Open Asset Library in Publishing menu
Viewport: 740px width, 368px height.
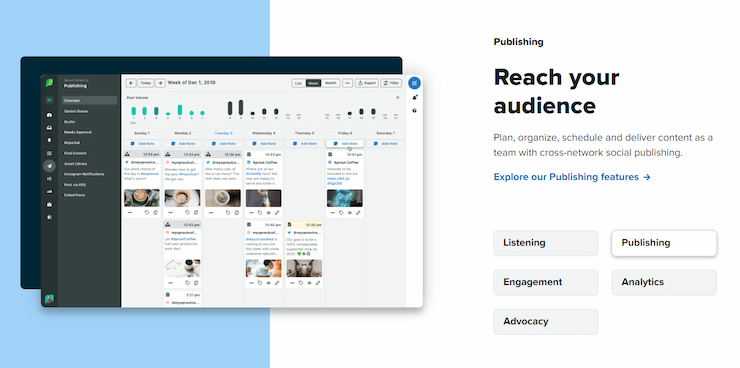pos(76,164)
